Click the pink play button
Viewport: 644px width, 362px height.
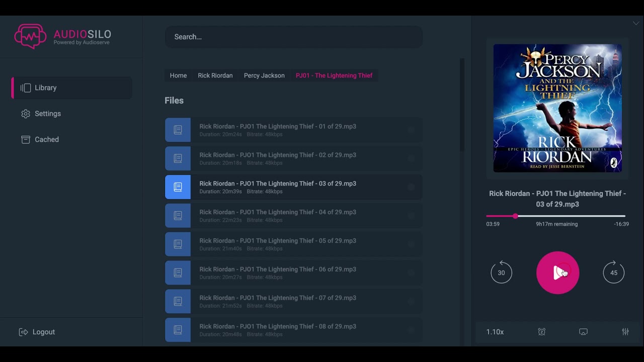pos(557,273)
